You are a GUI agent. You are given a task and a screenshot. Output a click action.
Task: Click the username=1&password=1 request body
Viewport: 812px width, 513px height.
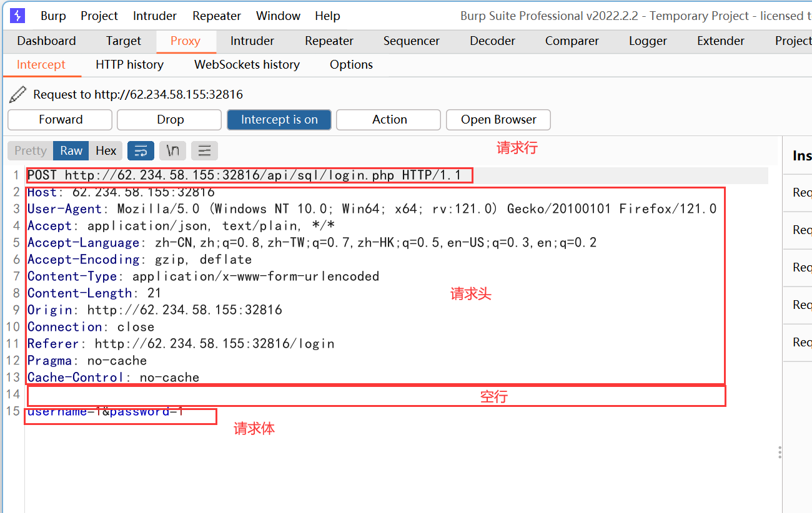pos(106,411)
